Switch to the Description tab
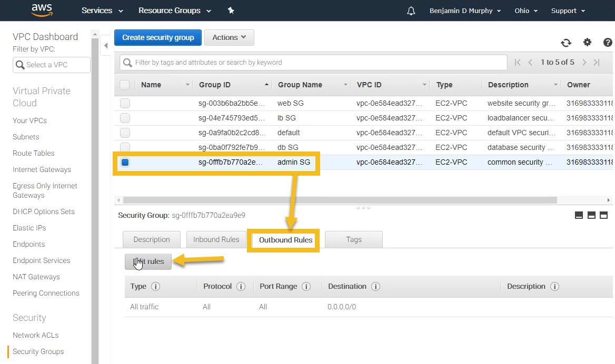 tap(152, 239)
